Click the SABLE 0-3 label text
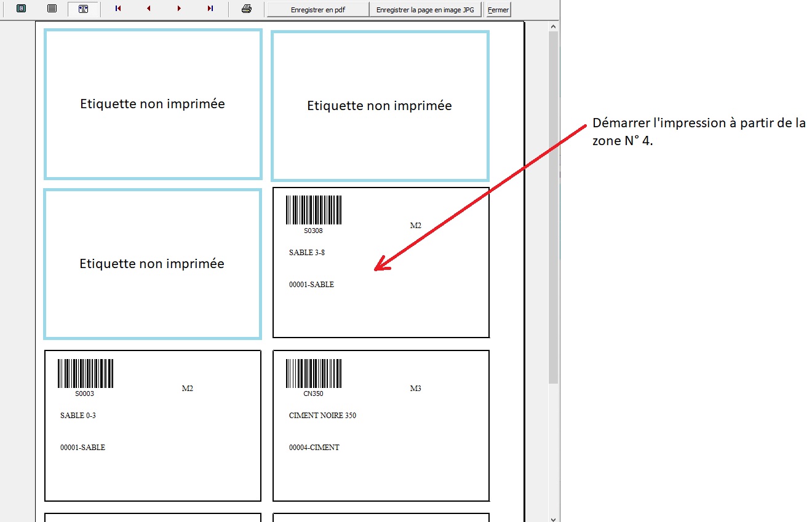Screen dimensions: 812x522 point(78,416)
